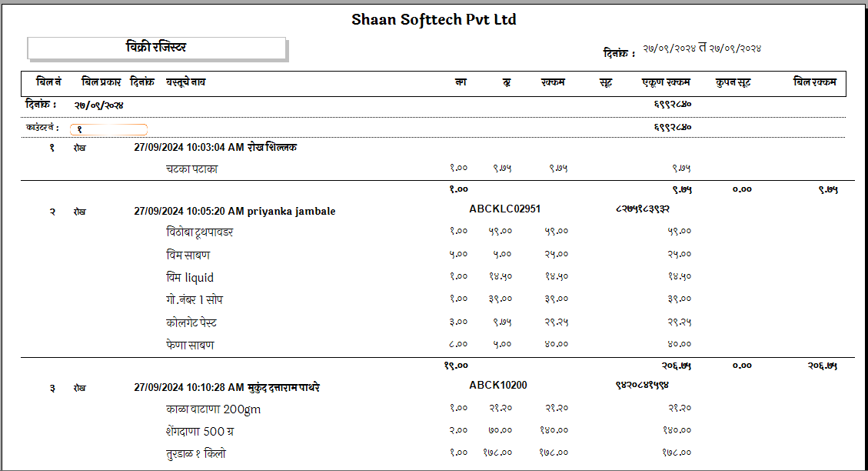The image size is (868, 471).
Task: Click the बिल प्रकार column header
Action: [x=101, y=82]
